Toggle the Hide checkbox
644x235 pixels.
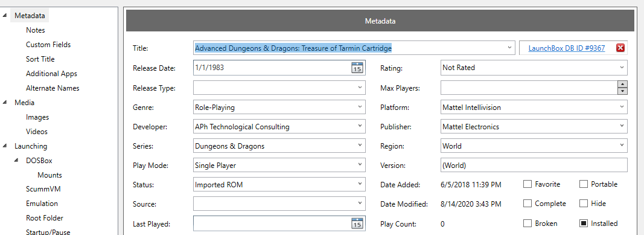click(583, 204)
